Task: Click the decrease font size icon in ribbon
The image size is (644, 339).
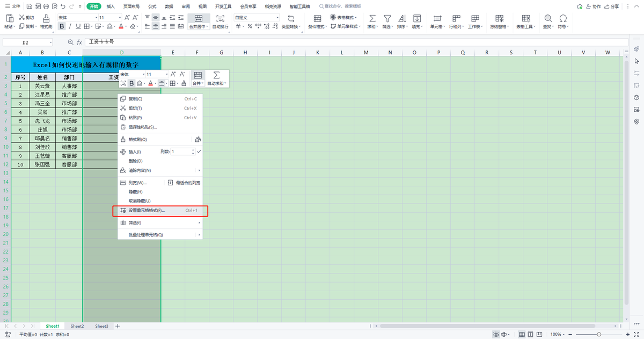Action: [134, 18]
